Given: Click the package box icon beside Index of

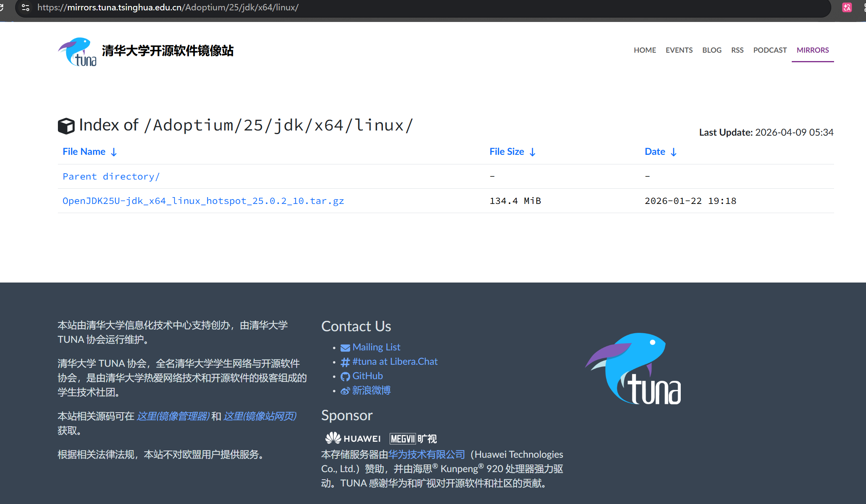Looking at the screenshot, I should [66, 126].
